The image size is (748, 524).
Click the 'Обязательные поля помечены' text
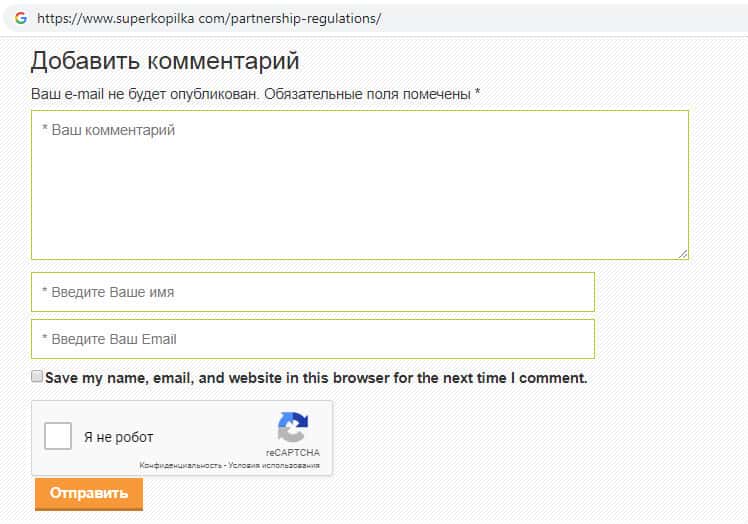pos(368,94)
